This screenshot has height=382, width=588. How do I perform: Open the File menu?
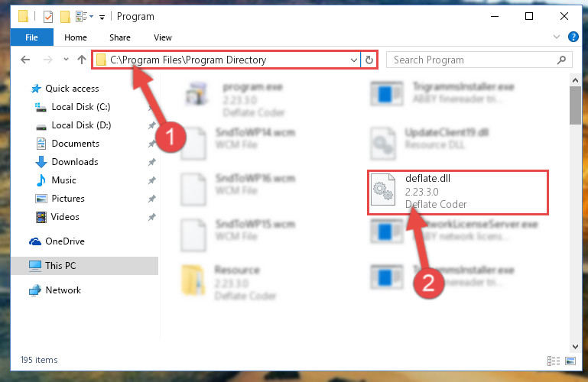pyautogui.click(x=32, y=37)
